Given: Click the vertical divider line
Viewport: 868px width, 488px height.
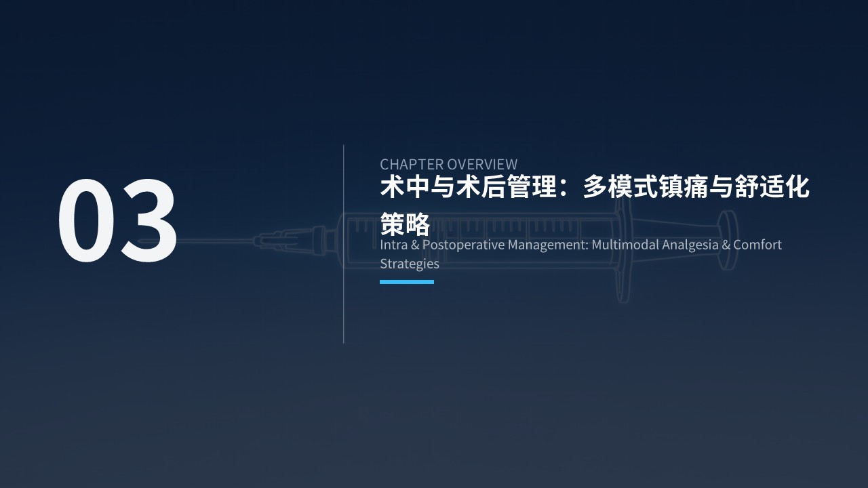Looking at the screenshot, I should (x=344, y=305).
